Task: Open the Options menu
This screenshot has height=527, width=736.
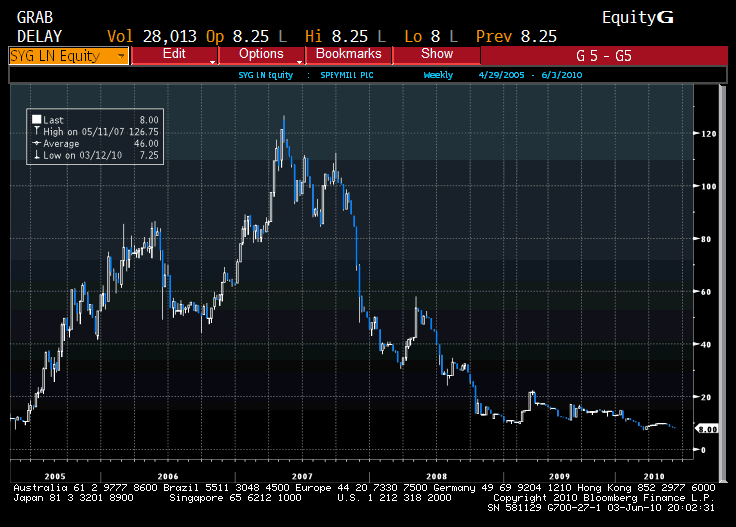Action: point(261,54)
